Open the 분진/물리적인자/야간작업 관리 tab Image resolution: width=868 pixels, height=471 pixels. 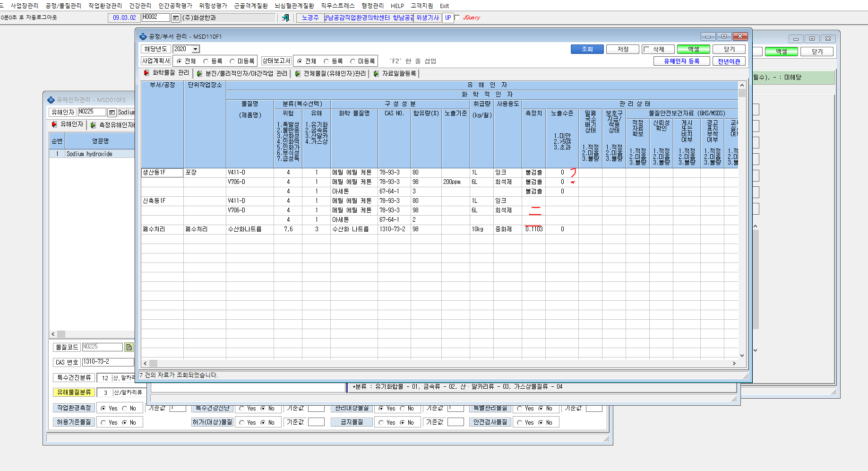(242, 73)
